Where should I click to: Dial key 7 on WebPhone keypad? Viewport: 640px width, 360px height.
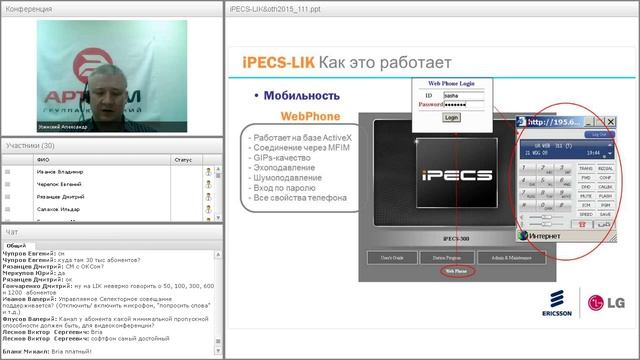tap(528, 194)
